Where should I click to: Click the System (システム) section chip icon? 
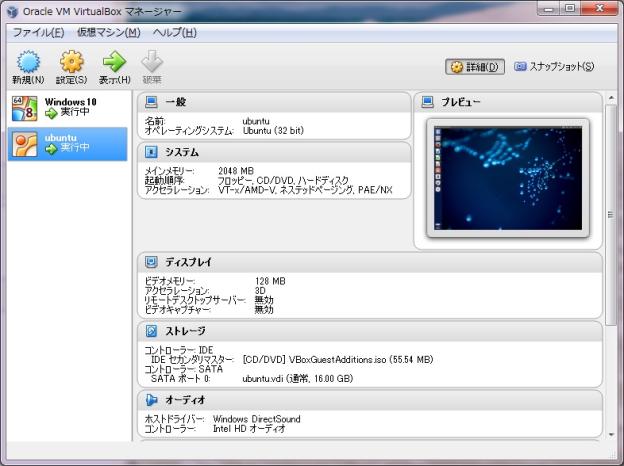click(151, 152)
